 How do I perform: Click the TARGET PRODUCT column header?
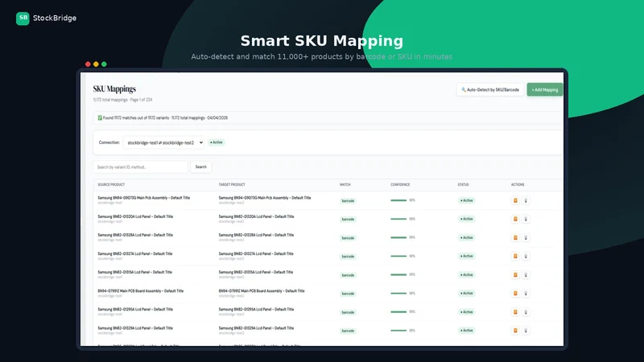[232, 185]
